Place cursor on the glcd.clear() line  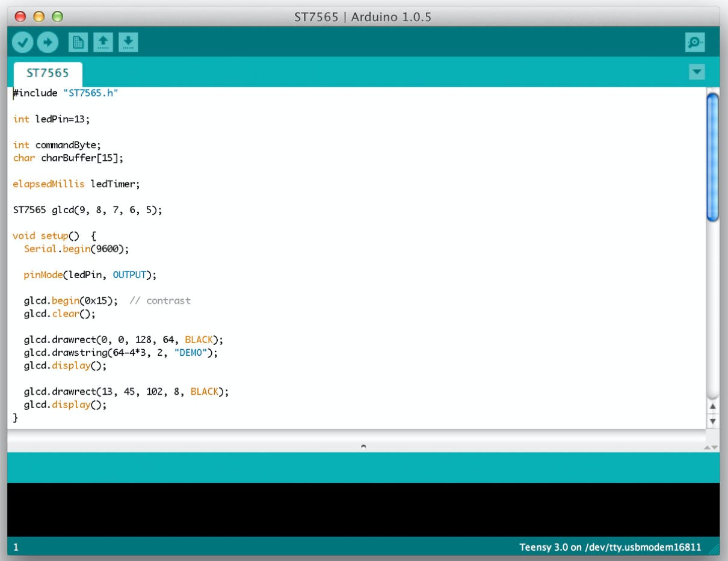pos(60,314)
